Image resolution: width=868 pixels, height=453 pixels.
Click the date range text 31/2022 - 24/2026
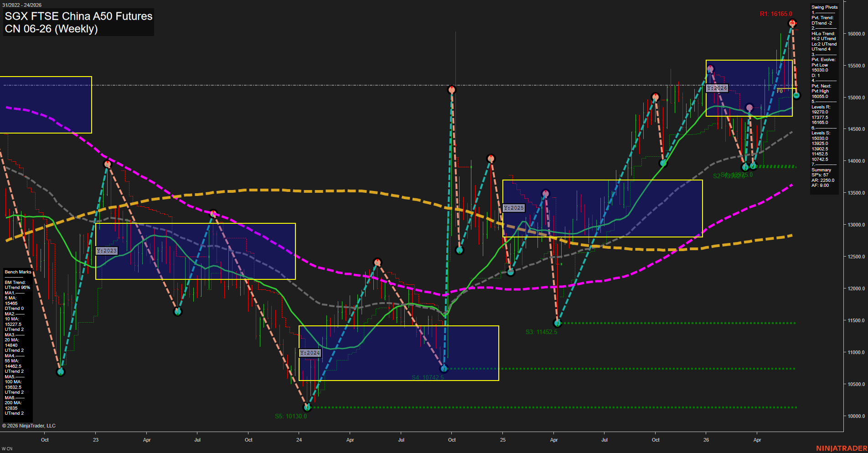pos(22,5)
